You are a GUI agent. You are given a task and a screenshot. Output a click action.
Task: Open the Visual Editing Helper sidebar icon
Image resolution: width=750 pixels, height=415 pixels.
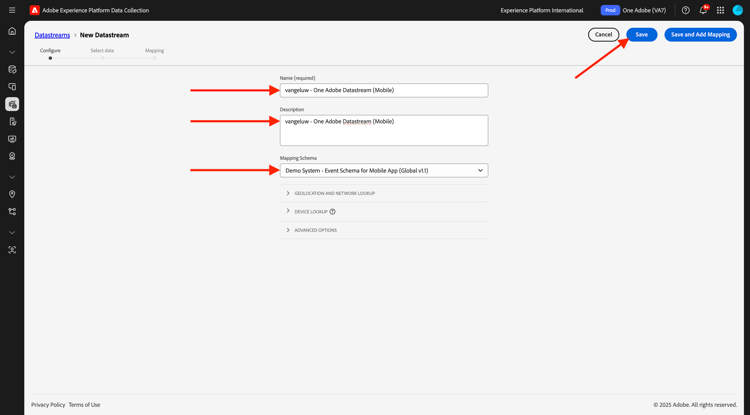[12, 211]
